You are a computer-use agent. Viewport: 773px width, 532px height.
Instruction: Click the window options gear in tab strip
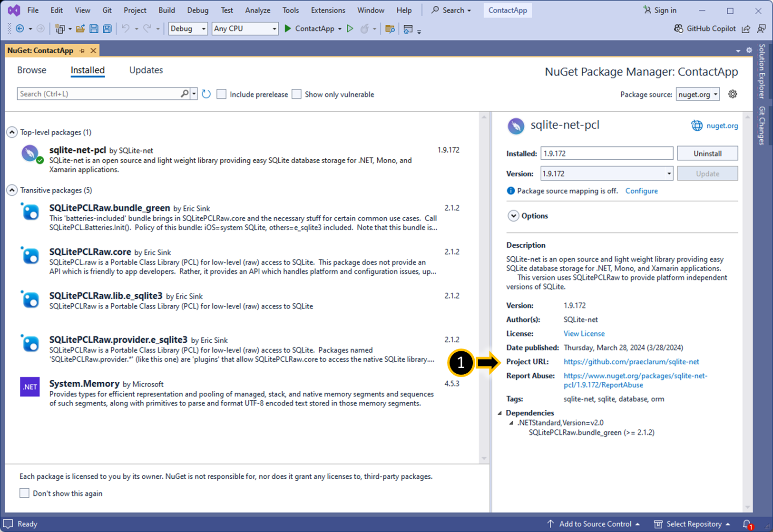(x=749, y=50)
